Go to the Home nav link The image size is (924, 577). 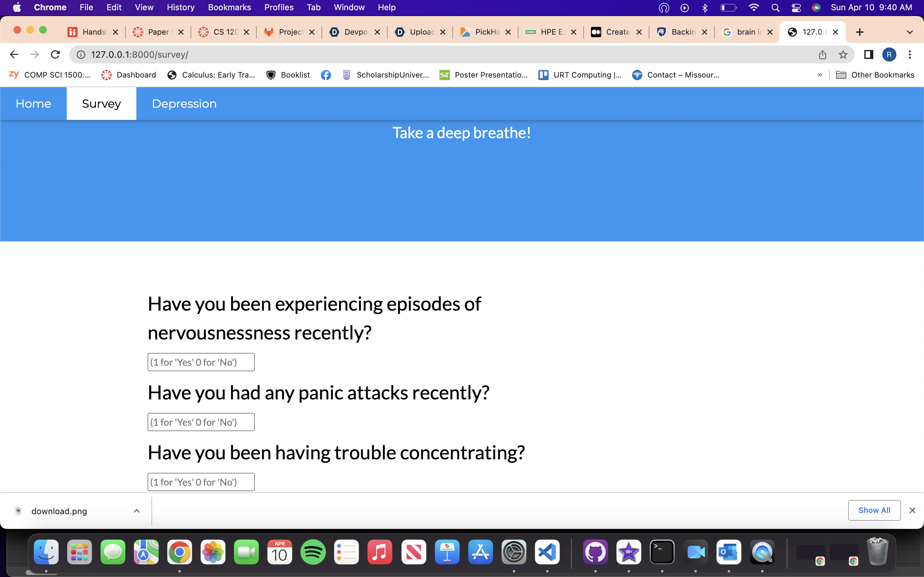coord(33,104)
